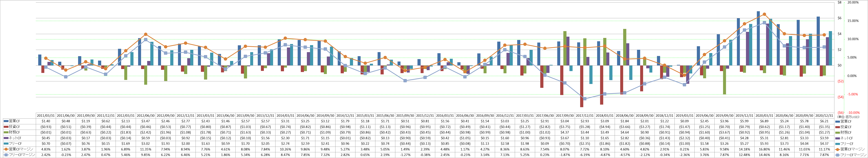Select the 2015/09/30 date column header
The width and height of the screenshot is (868, 158).
click(405, 115)
